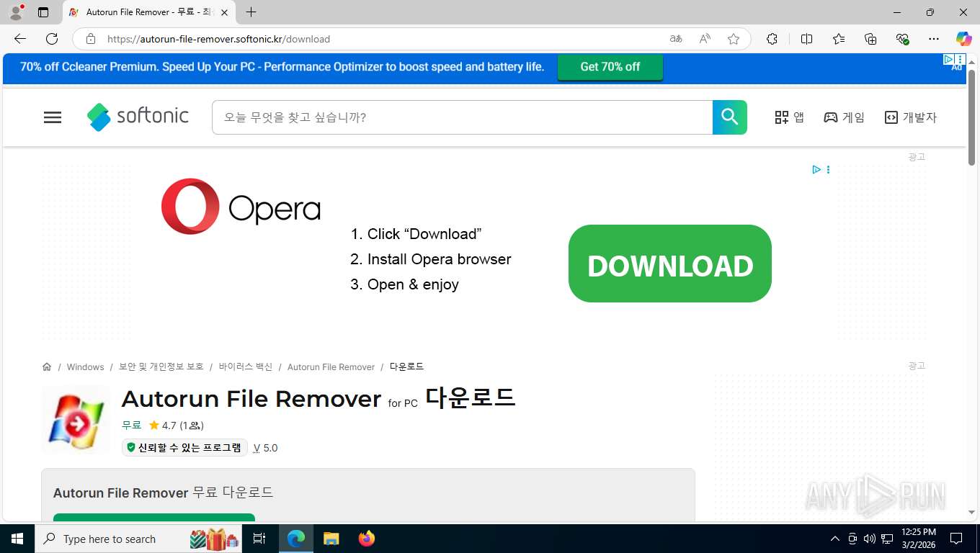Screen dimensions: 980x553
Task: Open Edge Settings and more menu
Action: (934, 39)
